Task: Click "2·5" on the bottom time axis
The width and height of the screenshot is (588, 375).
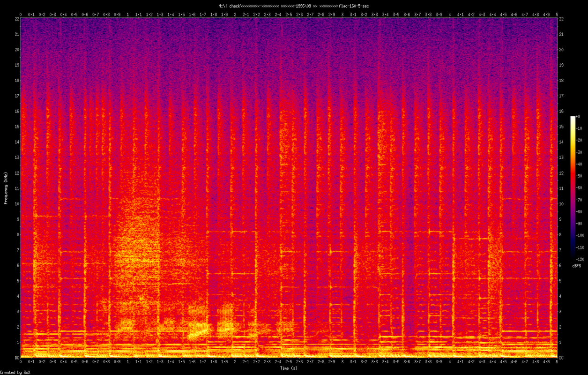Action: [289, 362]
